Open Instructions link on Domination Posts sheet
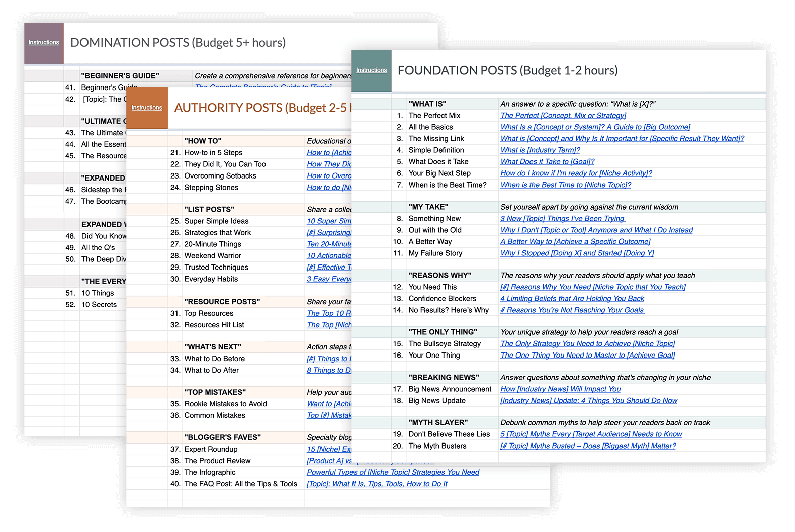Screen dimensions: 795x532 tap(44, 42)
